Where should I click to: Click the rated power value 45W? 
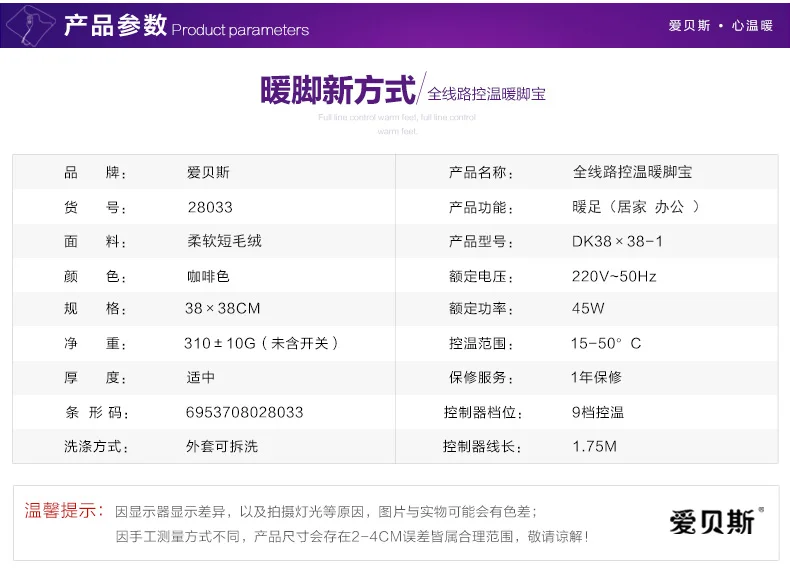point(588,308)
